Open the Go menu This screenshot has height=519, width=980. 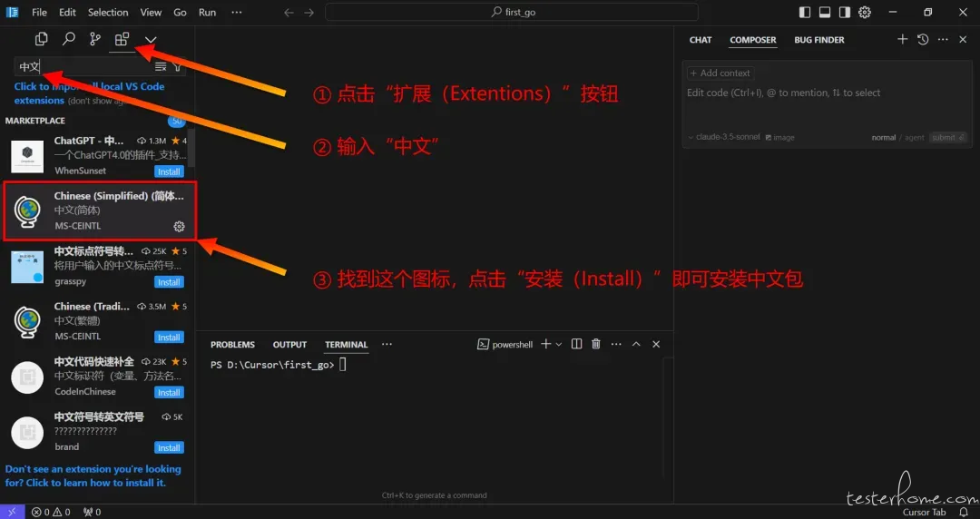180,13
